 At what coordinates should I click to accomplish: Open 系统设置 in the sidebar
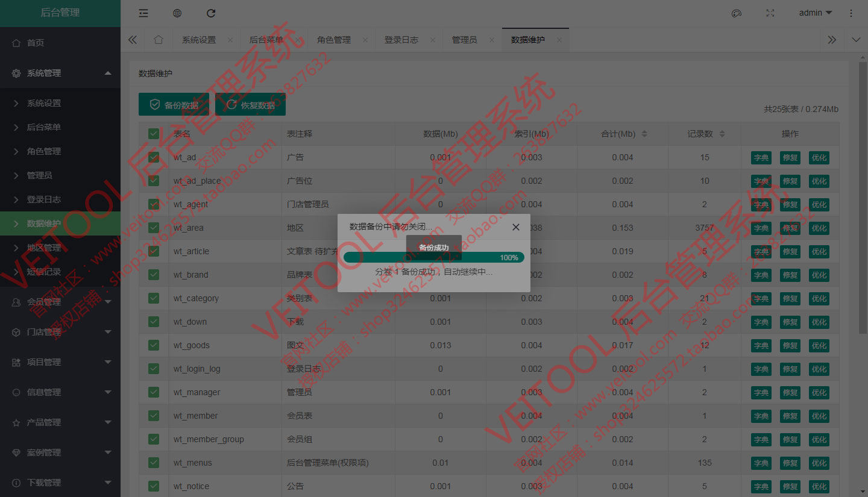pos(60,103)
